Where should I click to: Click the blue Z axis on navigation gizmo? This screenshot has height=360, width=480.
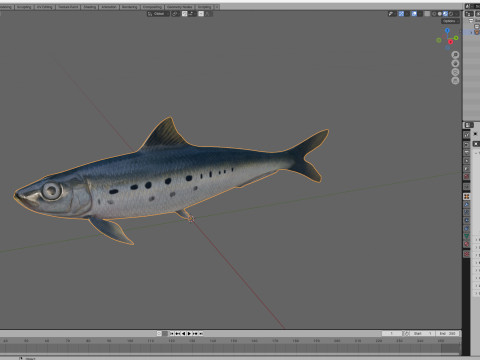[447, 30]
